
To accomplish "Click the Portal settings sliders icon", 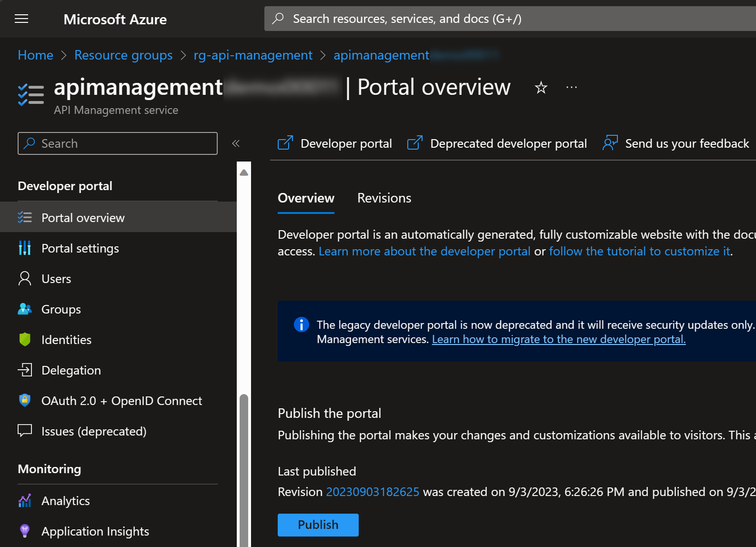I will click(25, 248).
